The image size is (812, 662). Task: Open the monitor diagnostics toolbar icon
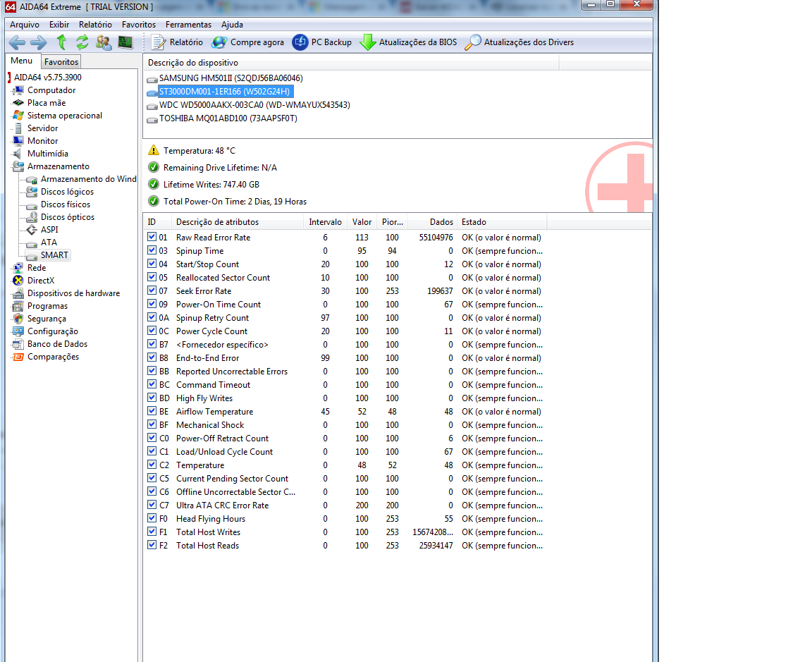tap(125, 42)
